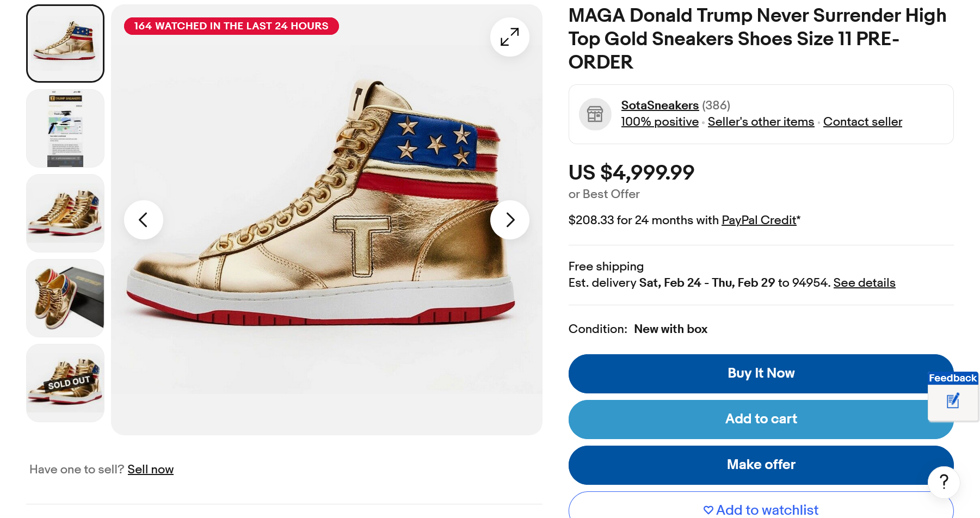Screen dimensions: 980x518
Task: Open the SOLD OUT sneakers thumbnail
Action: [65, 383]
